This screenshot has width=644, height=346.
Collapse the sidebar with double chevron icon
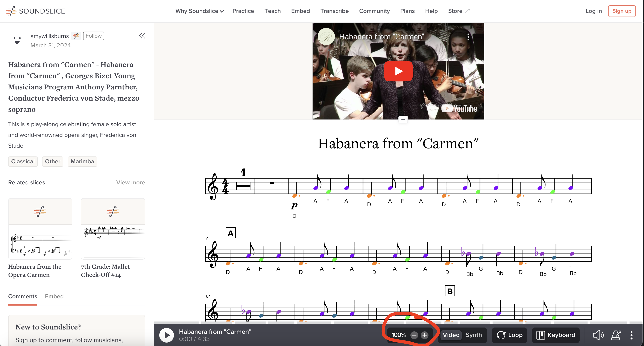(142, 36)
